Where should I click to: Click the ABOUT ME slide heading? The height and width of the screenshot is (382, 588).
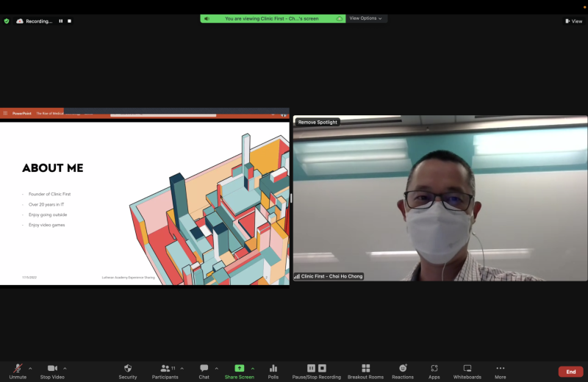[x=53, y=168]
